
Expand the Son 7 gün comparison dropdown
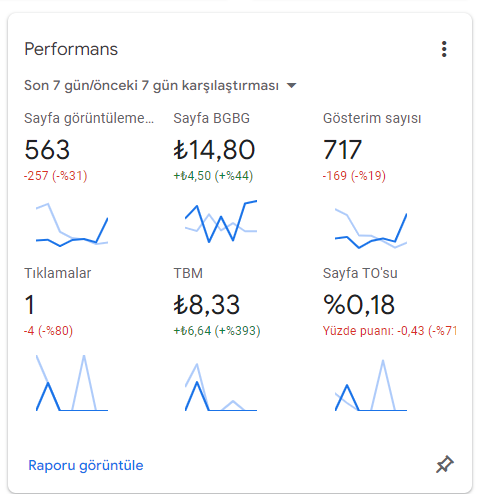160,86
